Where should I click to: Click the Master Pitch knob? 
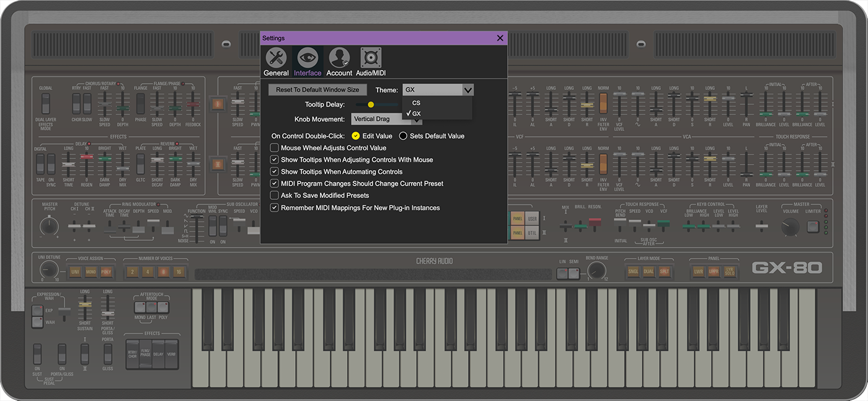tap(49, 226)
